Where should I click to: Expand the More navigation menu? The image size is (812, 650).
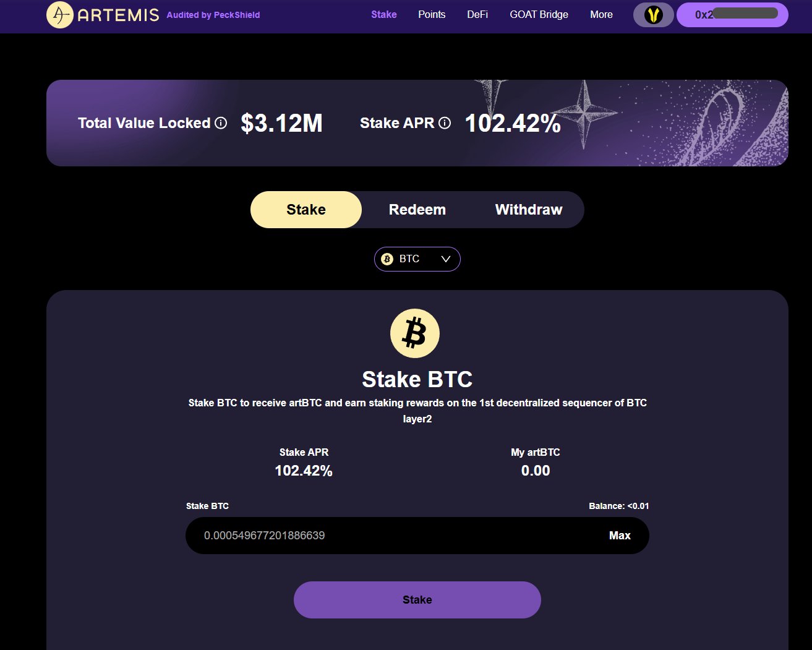[600, 14]
